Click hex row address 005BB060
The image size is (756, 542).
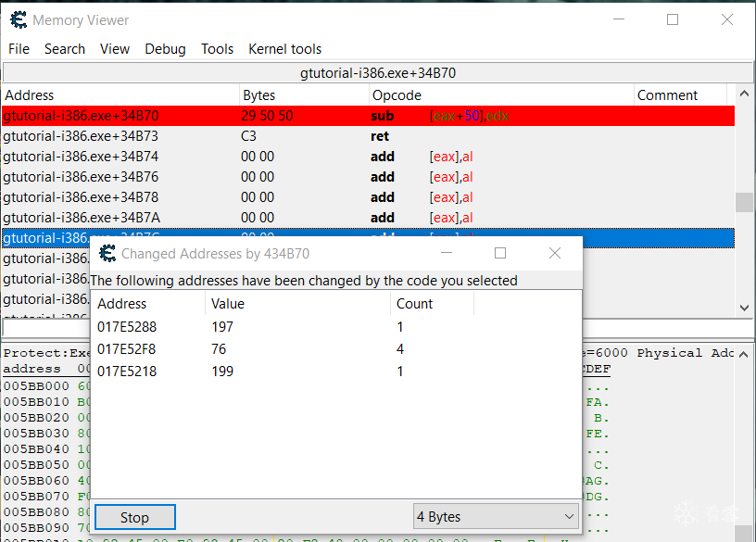pyautogui.click(x=36, y=481)
